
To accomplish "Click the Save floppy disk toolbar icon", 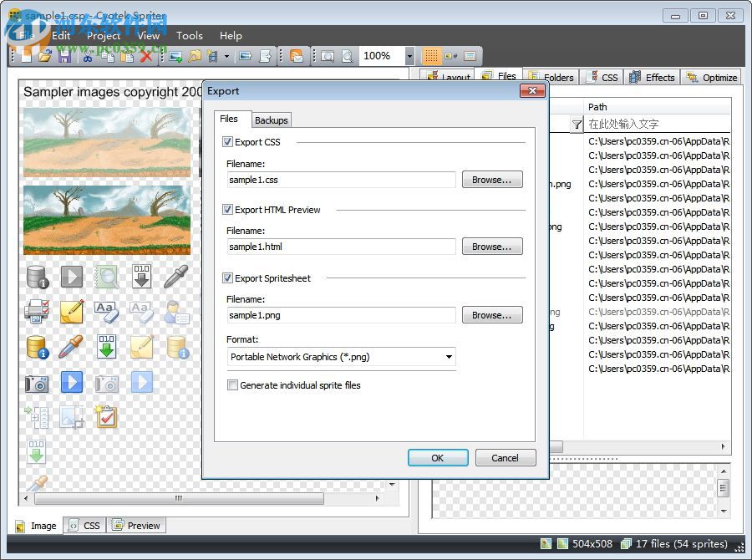I will 64,56.
